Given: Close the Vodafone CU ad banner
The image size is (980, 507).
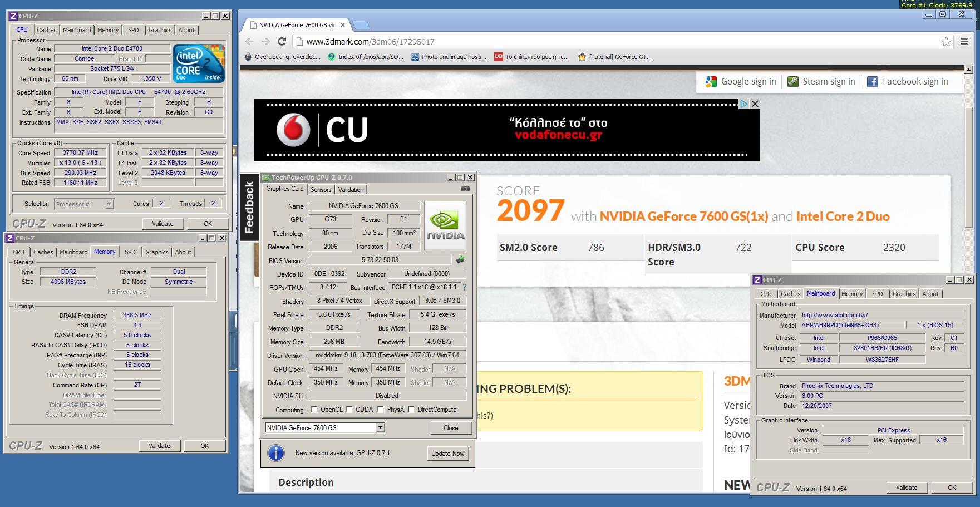Looking at the screenshot, I should pos(755,104).
